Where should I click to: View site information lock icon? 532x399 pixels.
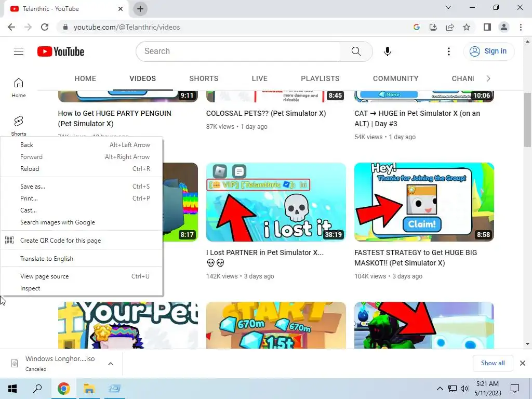[x=65, y=27]
